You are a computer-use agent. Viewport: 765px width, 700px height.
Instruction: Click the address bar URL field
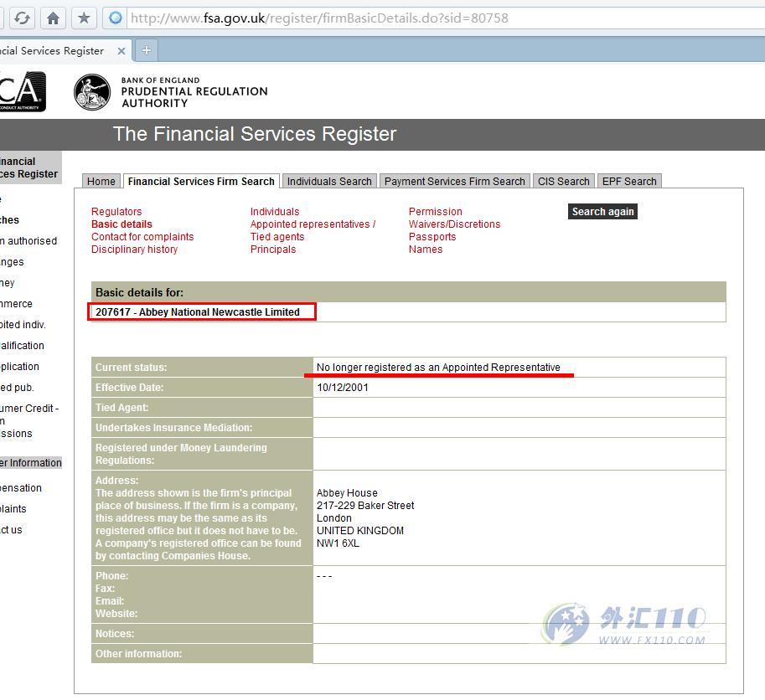coord(444,18)
